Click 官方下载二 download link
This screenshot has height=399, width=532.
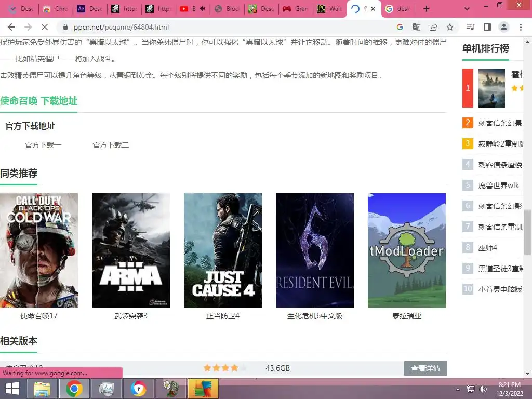click(111, 145)
